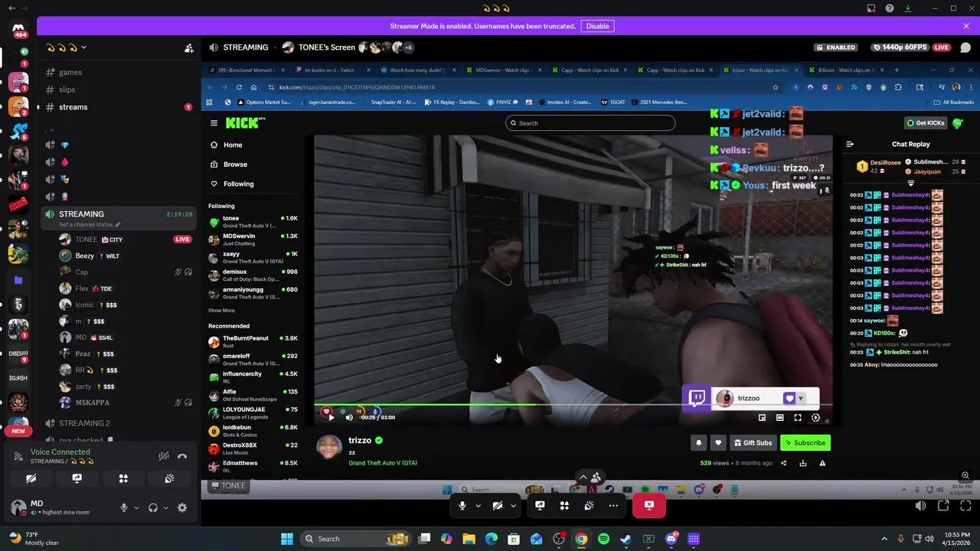Click the three-dots more options in overlay bar
Image resolution: width=980 pixels, height=551 pixels.
click(613, 506)
